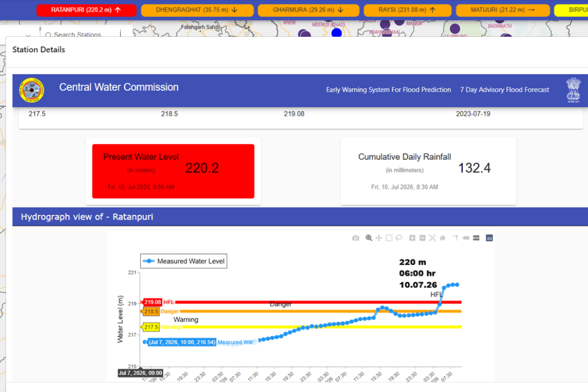588x392 pixels.
Task: Select the Zoom tool in chart toolbar
Action: tap(368, 238)
